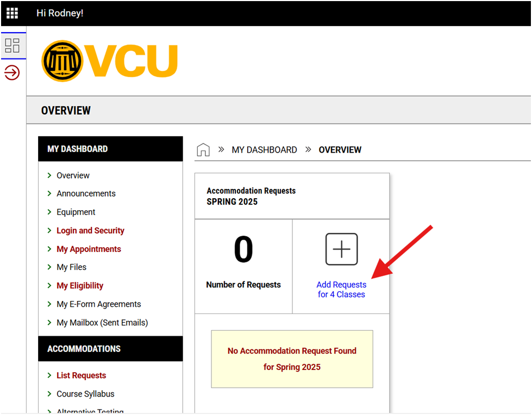Open the Login and Security page
532x415 pixels.
pos(90,230)
